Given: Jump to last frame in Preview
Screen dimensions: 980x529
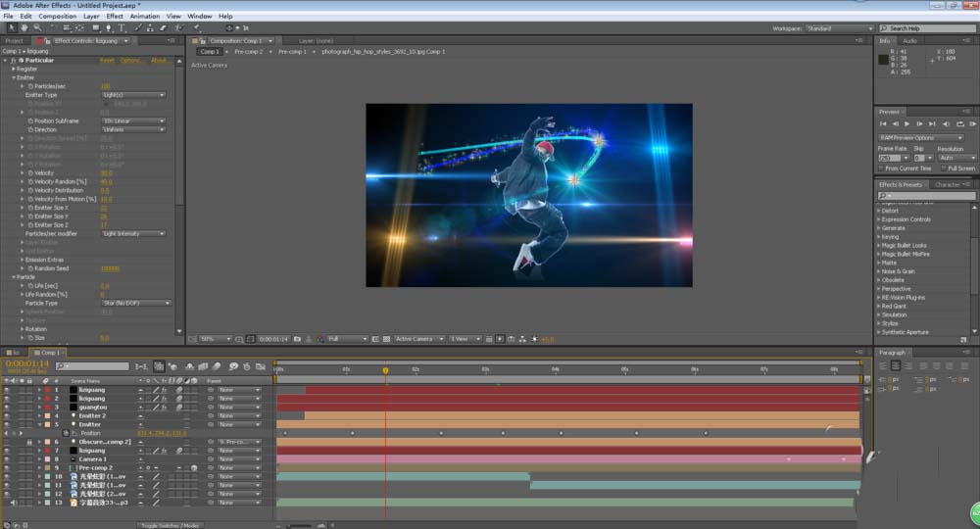Looking at the screenshot, I should click(932, 123).
